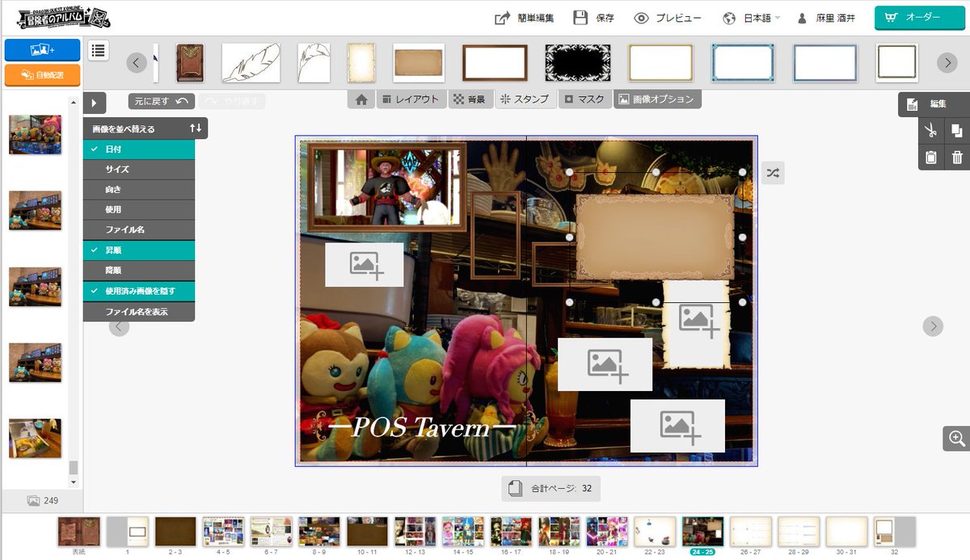Viewport: 970px width, 560px height.
Task: Select the parchment frame on the canvas
Action: click(655, 237)
